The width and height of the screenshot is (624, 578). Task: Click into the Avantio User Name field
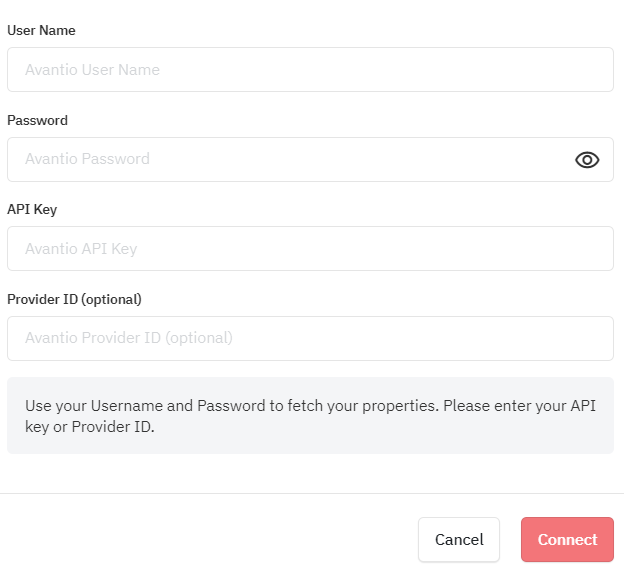(x=310, y=70)
